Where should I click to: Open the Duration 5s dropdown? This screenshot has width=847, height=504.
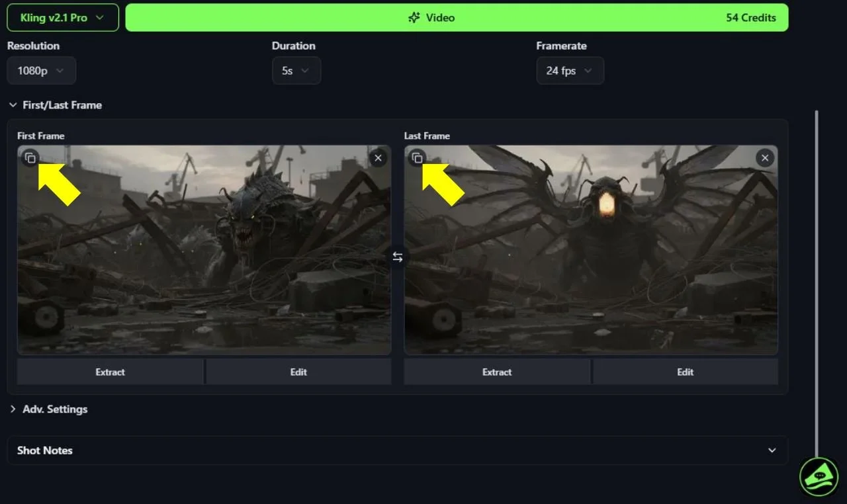pos(296,70)
